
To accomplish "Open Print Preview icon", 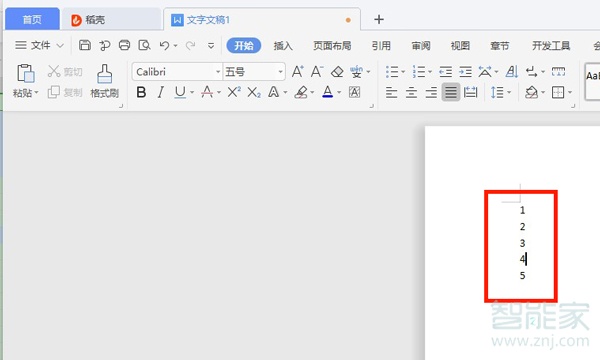I will 144,45.
